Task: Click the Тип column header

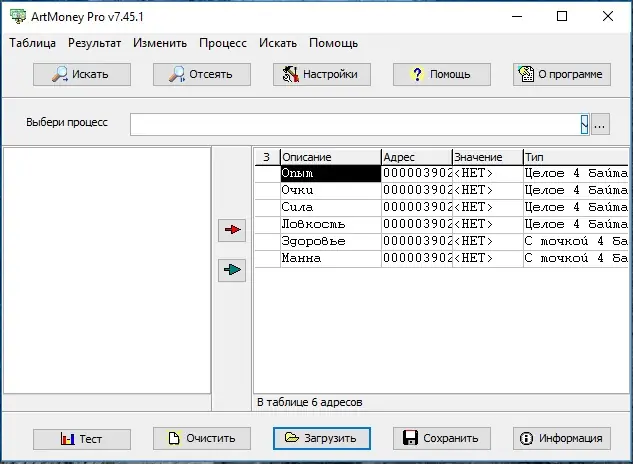Action: pos(576,157)
